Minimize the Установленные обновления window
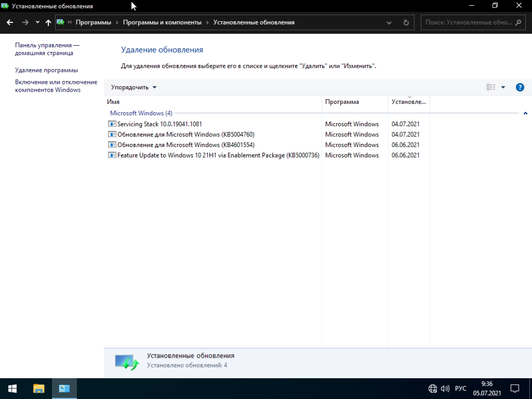Viewport: 532px width, 399px height. (x=472, y=6)
